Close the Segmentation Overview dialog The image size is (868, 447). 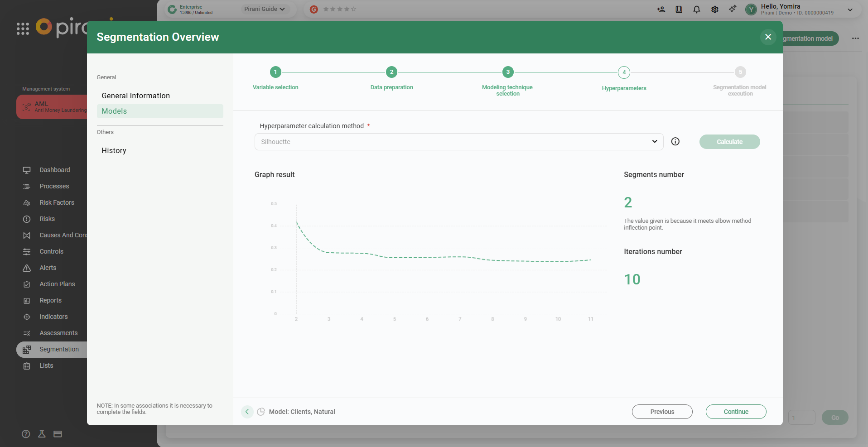click(768, 37)
